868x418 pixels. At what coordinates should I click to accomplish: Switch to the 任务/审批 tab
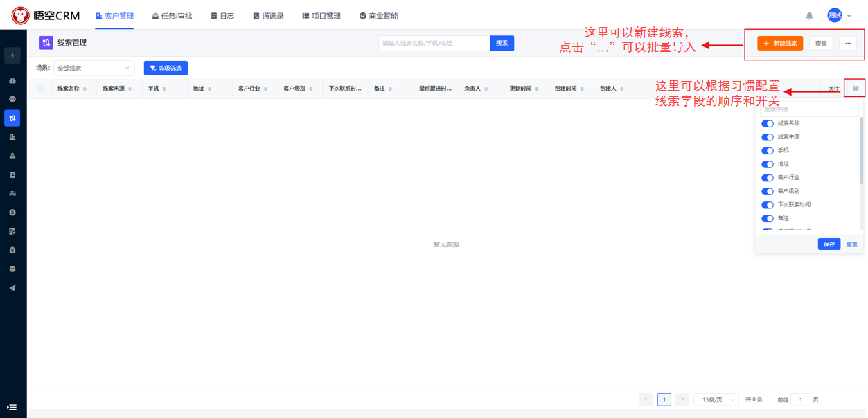pyautogui.click(x=172, y=16)
